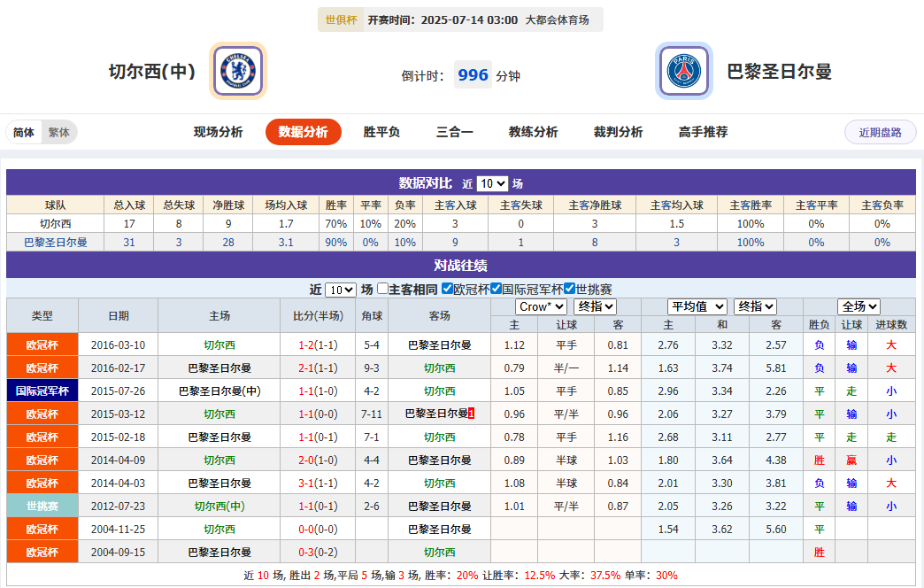This screenshot has height=588, width=924.
Task: Click corner count 7-11 in 2015-03-12 row
Action: pyautogui.click(x=372, y=414)
